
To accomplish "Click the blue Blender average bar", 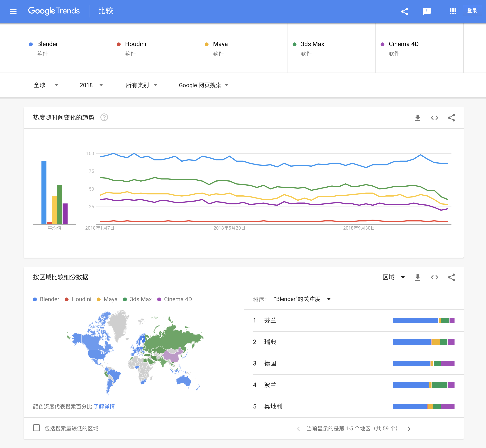I will pos(44,193).
